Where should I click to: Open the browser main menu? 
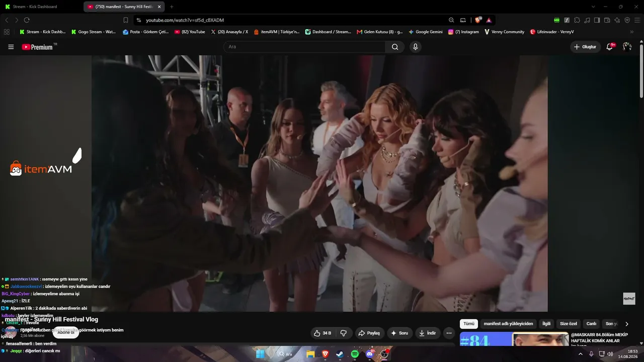[637, 20]
